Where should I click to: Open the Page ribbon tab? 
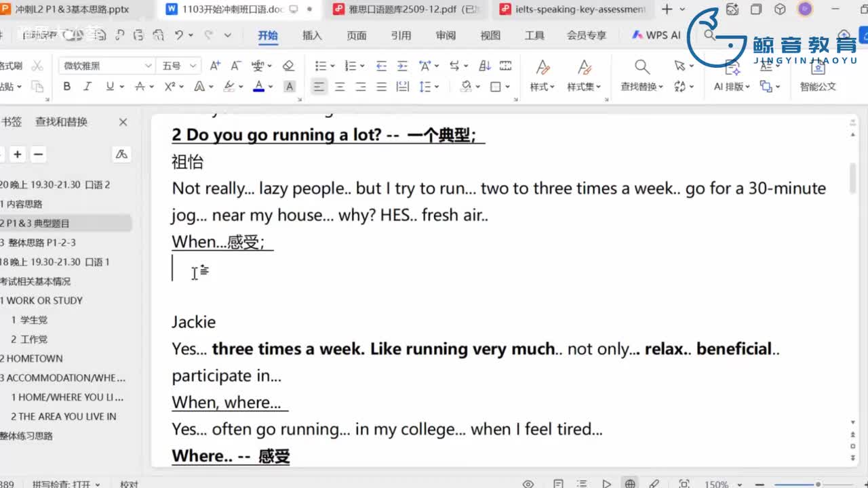click(x=357, y=35)
